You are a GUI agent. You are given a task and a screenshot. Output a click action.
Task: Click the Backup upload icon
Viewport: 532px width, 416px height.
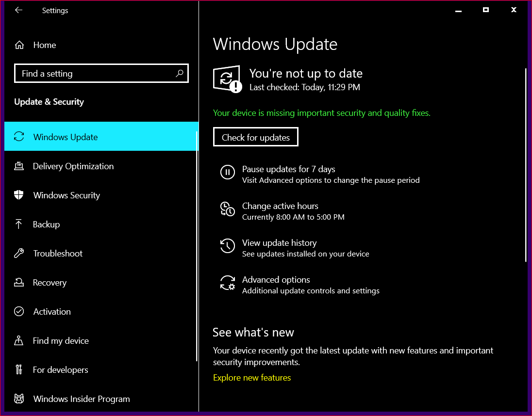(18, 224)
